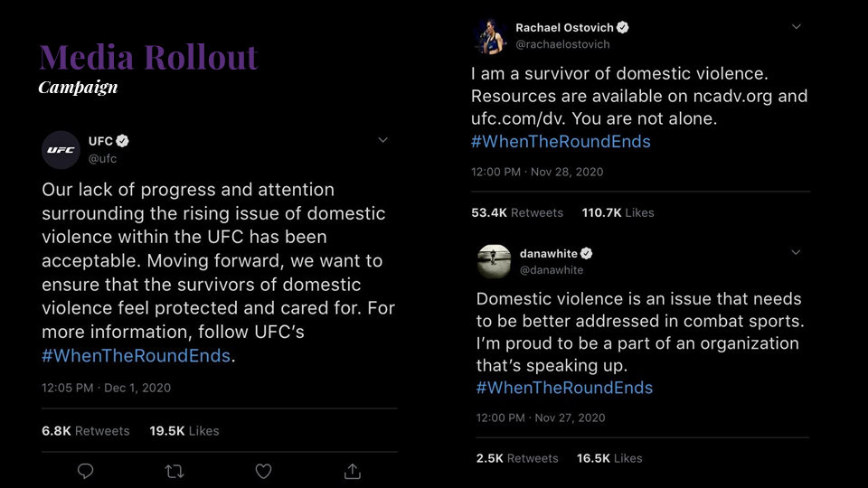
Task: Open #WhenTheRoundEnds hashtag in UFC tweet
Action: pos(137,355)
